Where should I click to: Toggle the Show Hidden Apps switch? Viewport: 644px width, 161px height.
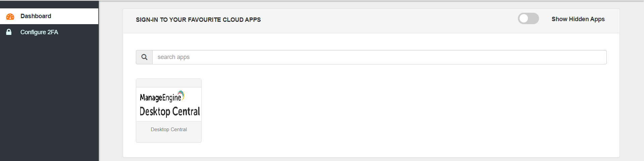coord(528,19)
